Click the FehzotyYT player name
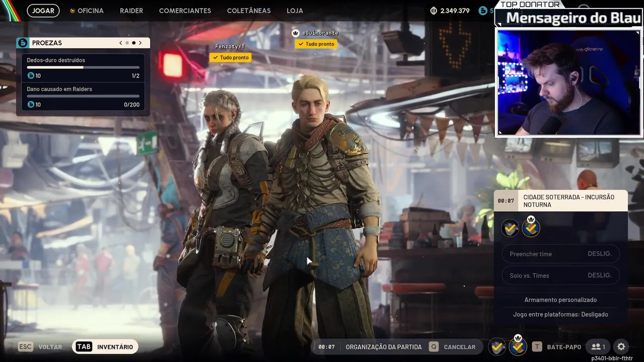644x362 pixels. click(230, 46)
